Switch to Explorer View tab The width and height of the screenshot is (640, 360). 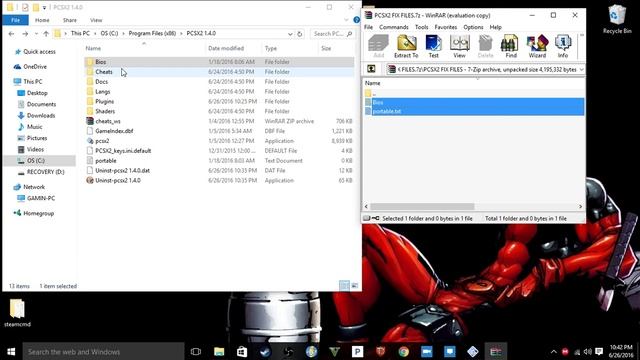coord(96,20)
